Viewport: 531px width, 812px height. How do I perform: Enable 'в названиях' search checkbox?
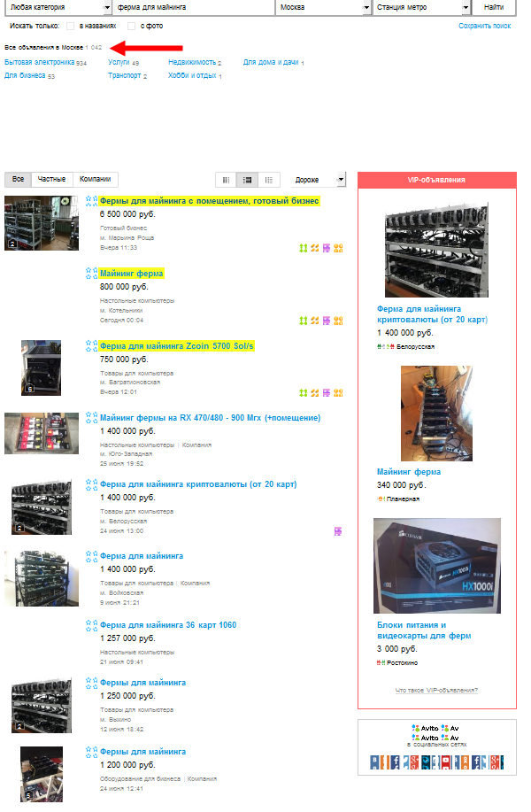point(71,26)
